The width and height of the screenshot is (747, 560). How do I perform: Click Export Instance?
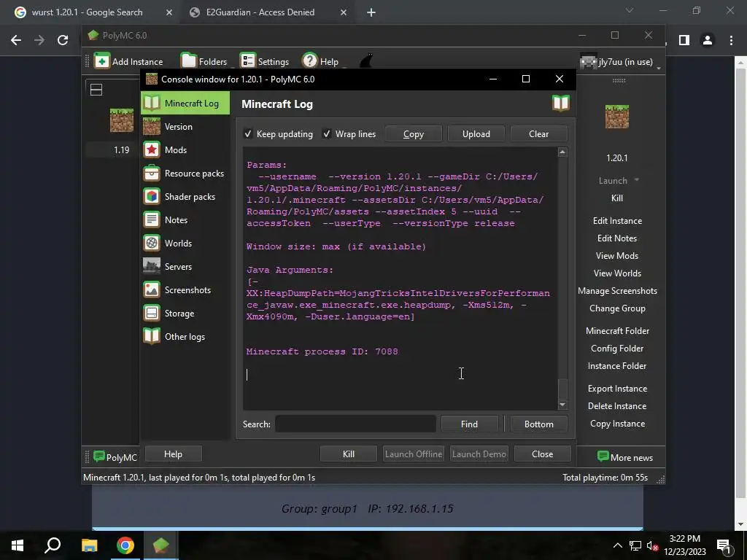[617, 389]
